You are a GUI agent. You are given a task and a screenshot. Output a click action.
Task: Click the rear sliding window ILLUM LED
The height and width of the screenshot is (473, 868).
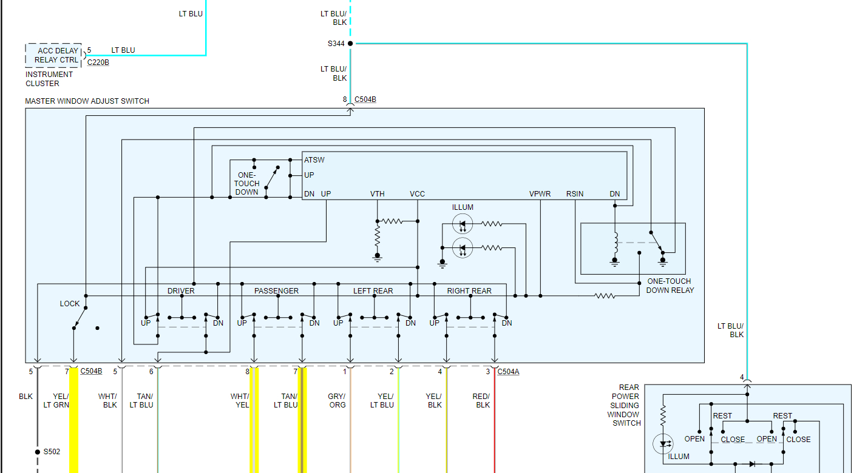tap(663, 444)
